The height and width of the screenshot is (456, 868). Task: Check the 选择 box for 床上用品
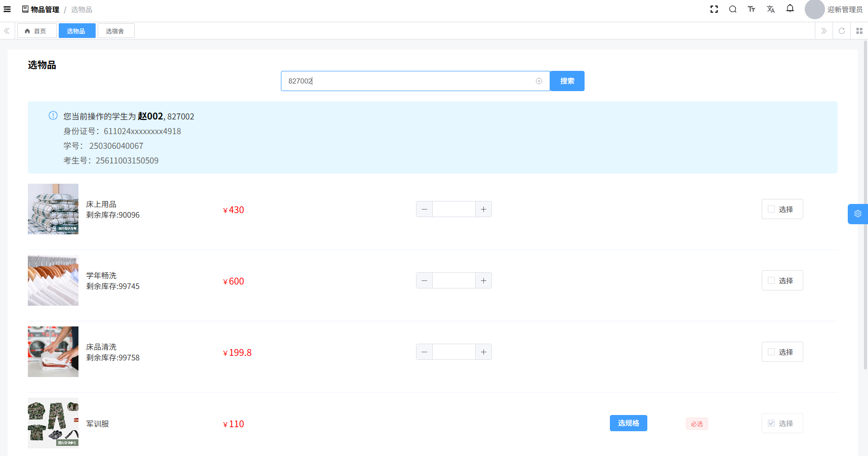771,209
